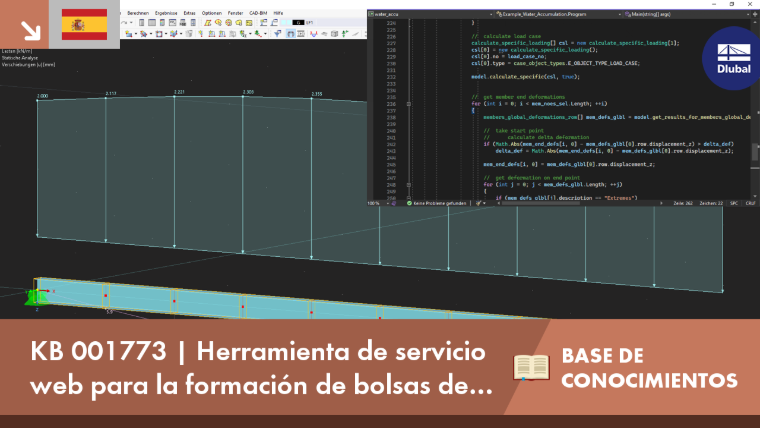Click the results color-scale table icon

162,23
